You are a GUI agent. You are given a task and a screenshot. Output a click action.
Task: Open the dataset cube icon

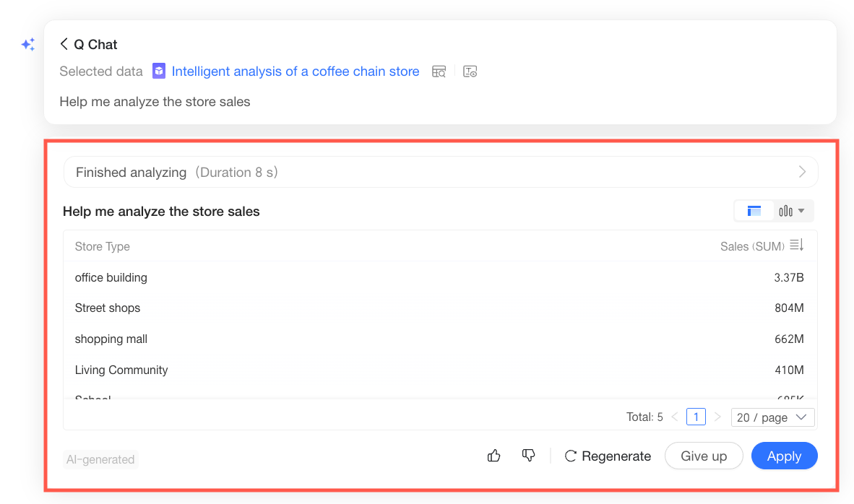click(x=158, y=71)
